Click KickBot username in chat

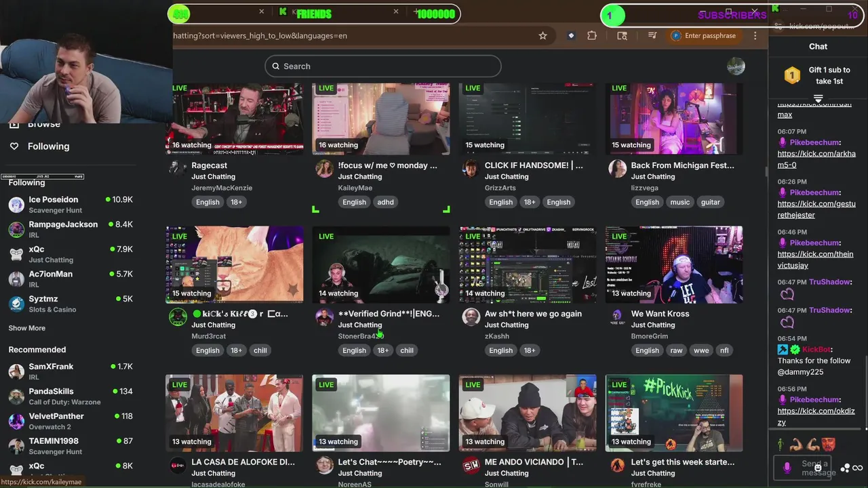(816, 350)
